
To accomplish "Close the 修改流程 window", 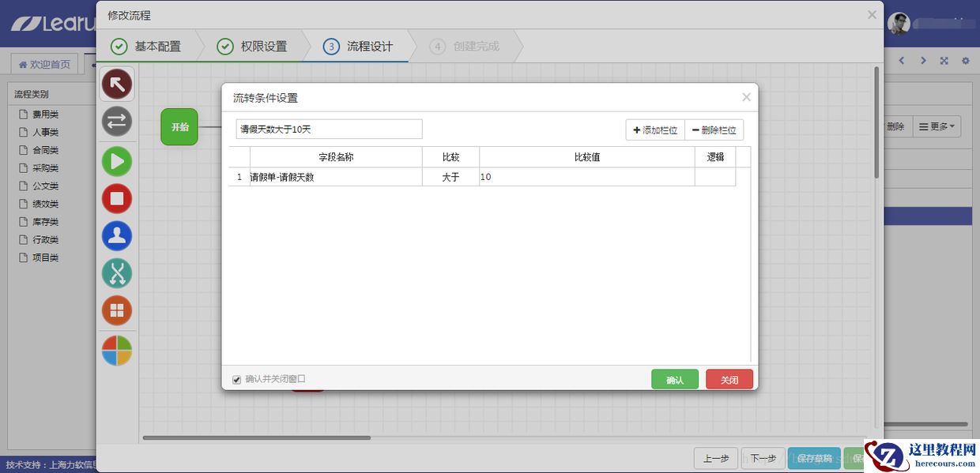I will coord(872,14).
